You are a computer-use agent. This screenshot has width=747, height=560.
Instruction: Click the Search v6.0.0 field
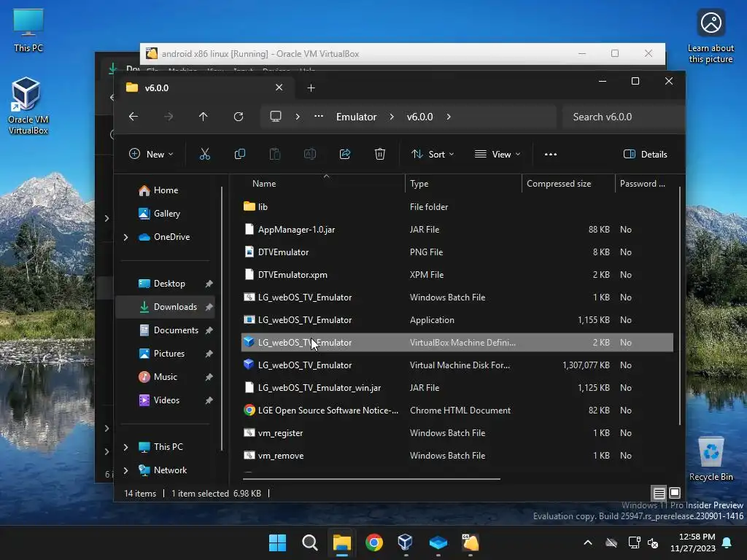point(623,117)
